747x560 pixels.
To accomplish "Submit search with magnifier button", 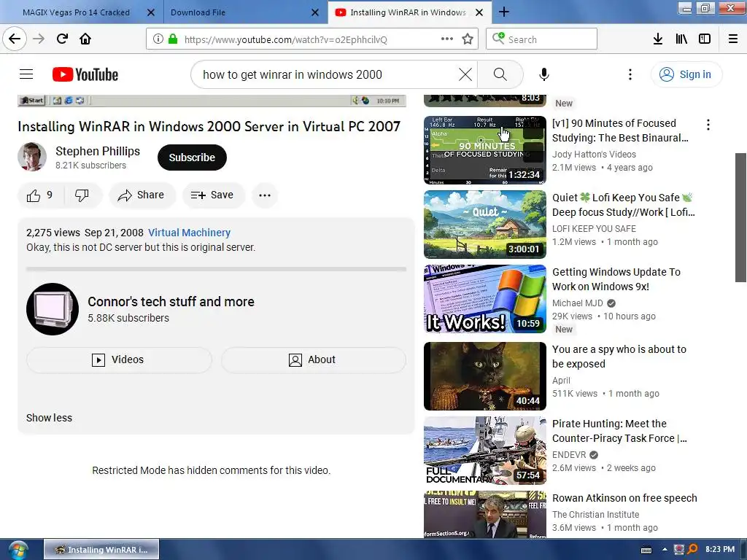I will [x=500, y=74].
